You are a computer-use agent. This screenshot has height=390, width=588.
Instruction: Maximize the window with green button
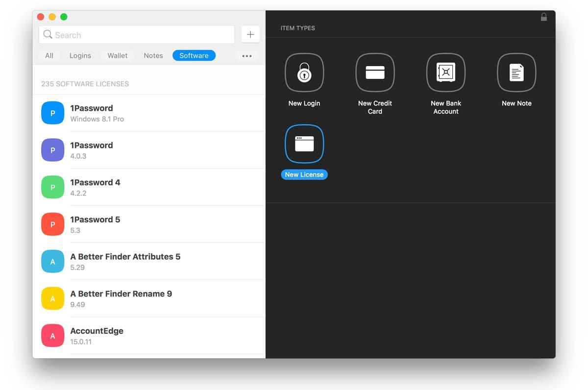64,17
